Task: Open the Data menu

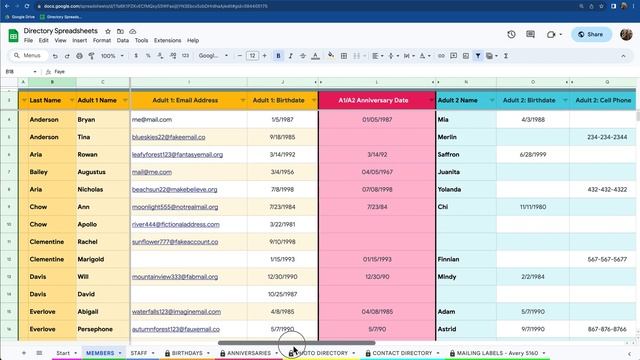Action: (122, 40)
